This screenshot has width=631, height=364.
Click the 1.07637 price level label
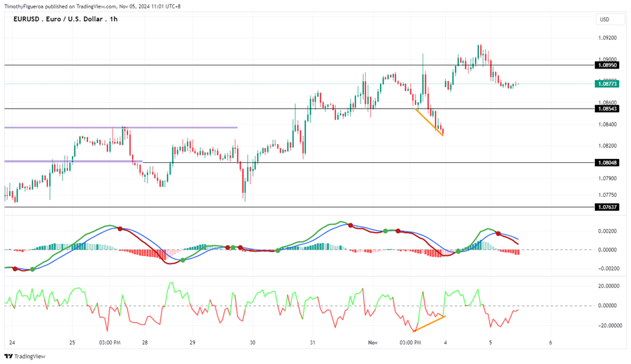[x=606, y=207]
